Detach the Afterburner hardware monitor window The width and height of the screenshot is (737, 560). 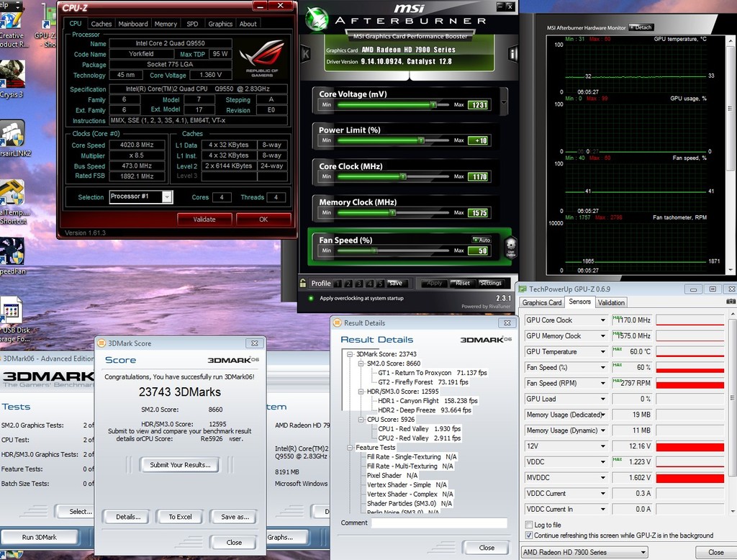click(641, 27)
